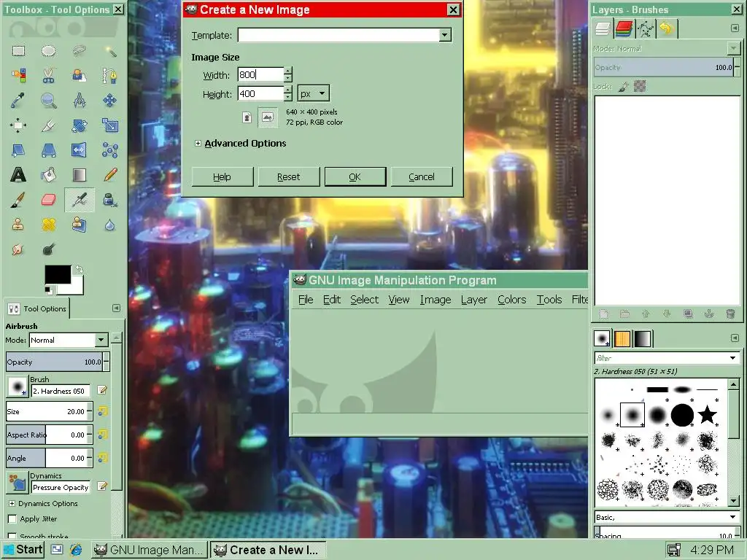Click the Reset button in New Image dialog
The height and width of the screenshot is (560, 747).
point(289,176)
